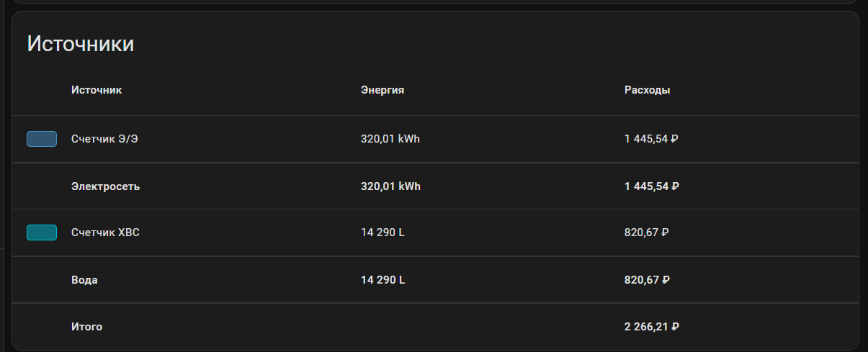This screenshot has width=868, height=352.
Task: Click the Источник column header
Action: click(97, 90)
